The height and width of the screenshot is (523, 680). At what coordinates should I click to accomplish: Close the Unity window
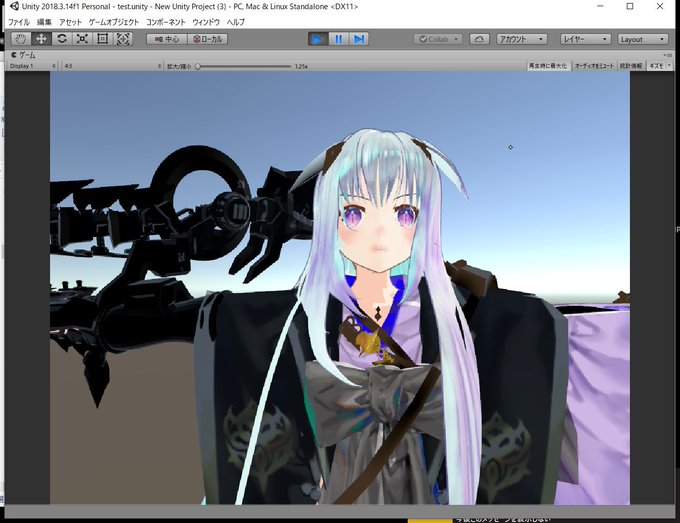tap(660, 7)
